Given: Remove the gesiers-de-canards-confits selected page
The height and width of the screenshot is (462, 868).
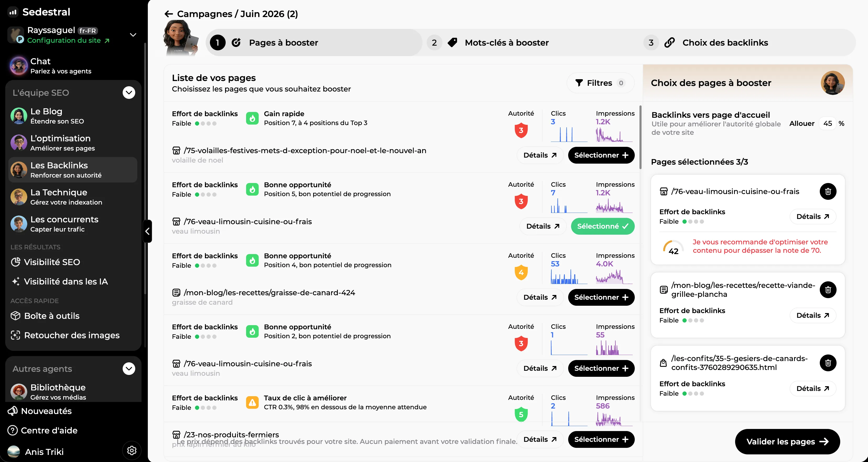Looking at the screenshot, I should (828, 363).
